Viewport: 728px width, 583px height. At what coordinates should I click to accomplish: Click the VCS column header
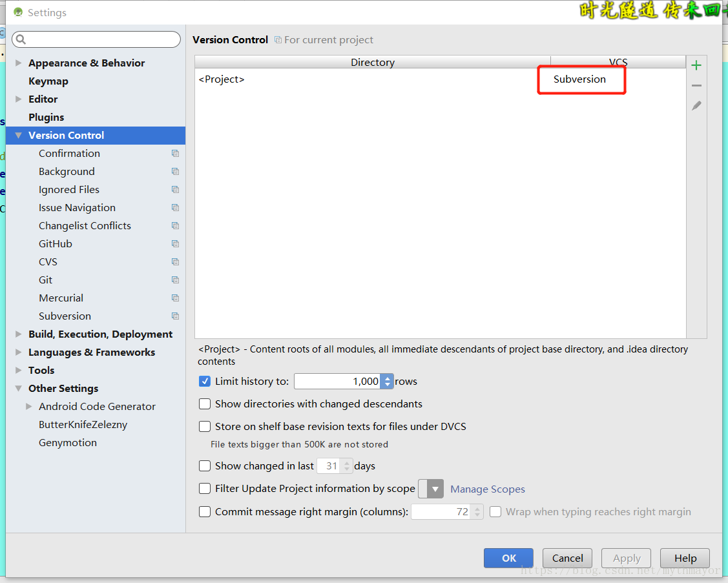coord(618,62)
